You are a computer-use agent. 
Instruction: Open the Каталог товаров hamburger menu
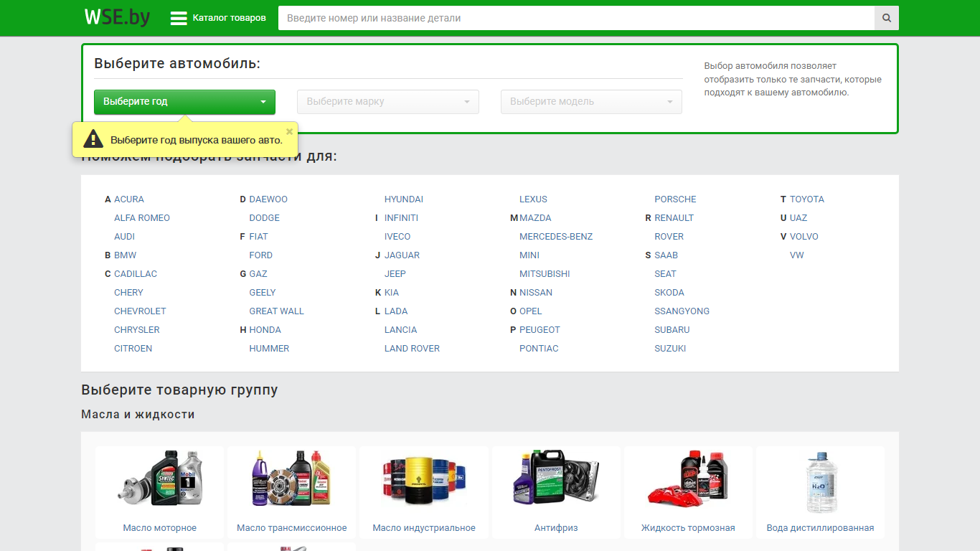tap(218, 18)
